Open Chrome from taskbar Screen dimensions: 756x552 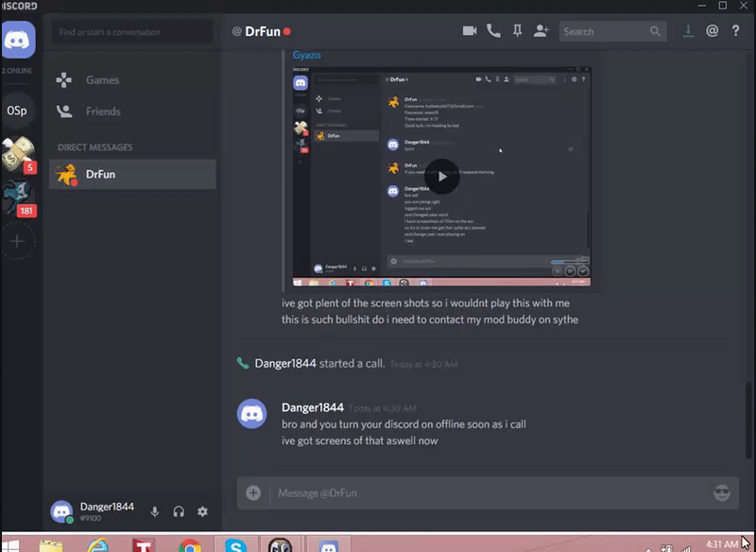pos(191,545)
